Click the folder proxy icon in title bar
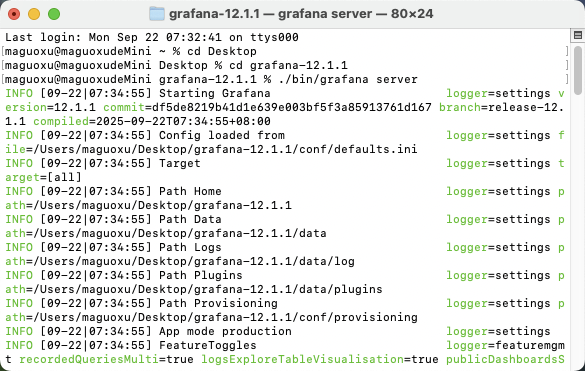Screen dimensions: 585x371 click(x=157, y=14)
